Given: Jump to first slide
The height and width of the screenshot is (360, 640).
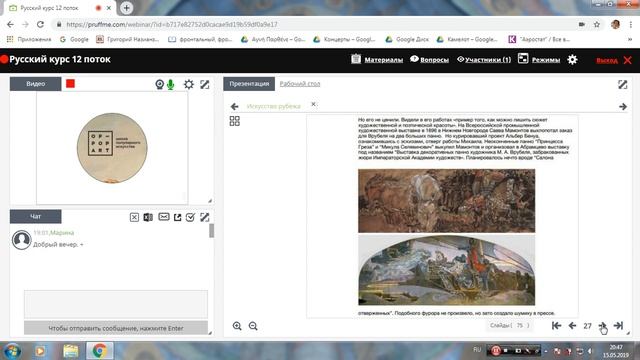Looking at the screenshot, I should tap(556, 325).
